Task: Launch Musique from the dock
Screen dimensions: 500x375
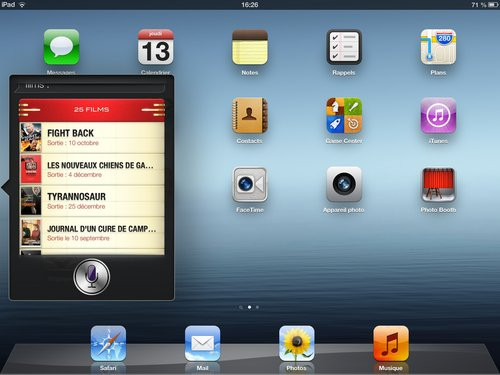Action: 391,344
